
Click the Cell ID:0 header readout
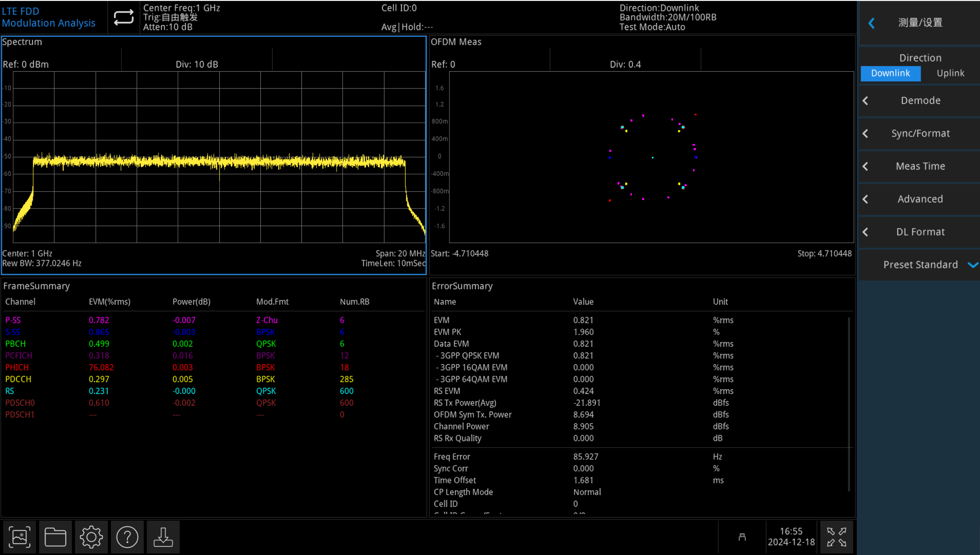pos(399,8)
